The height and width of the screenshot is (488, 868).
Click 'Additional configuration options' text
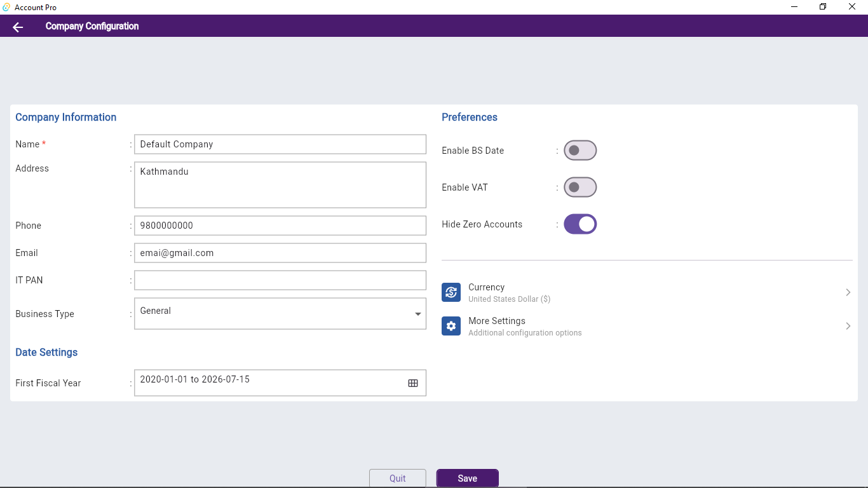(x=525, y=333)
